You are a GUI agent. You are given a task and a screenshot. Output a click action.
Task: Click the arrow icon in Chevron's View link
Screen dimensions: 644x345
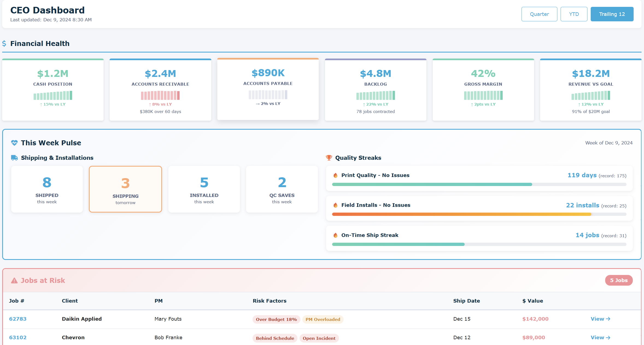608,337
